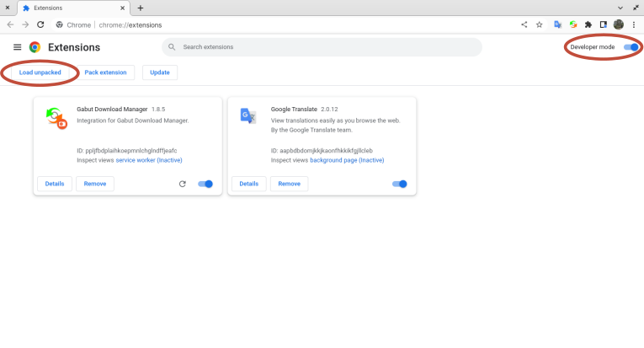Reload the Gabut Download Manager extension

[x=183, y=184]
